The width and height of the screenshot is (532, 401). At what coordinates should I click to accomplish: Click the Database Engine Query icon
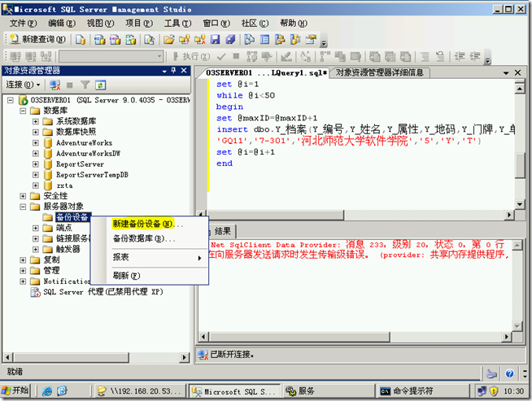point(81,39)
